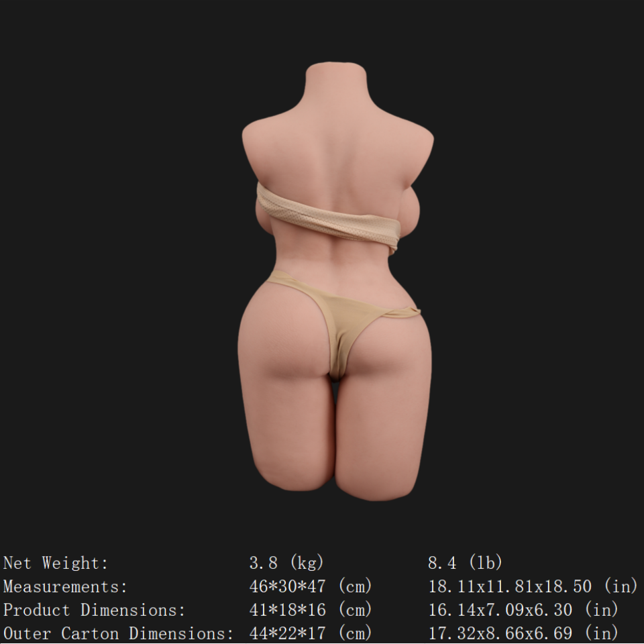Click the "Outer Carton Dimensions:" label

click(x=118, y=633)
